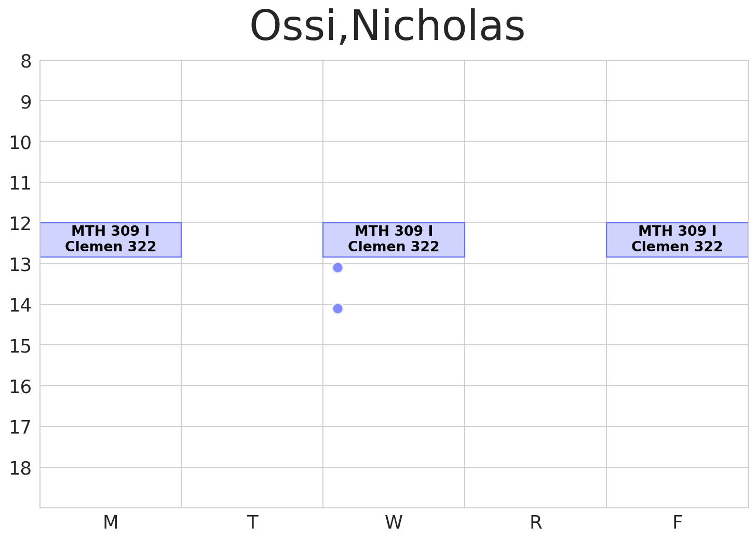Click the 10 hour axis label
The width and height of the screenshot is (756, 540).
21,143
